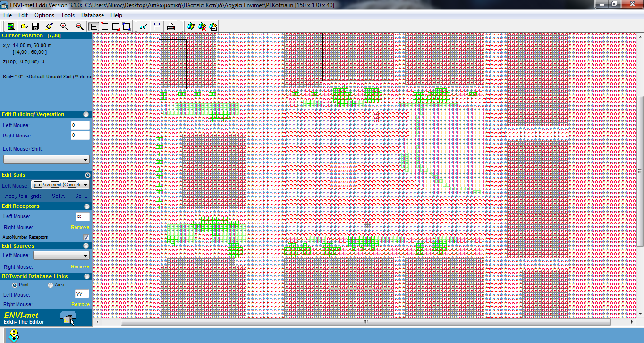The image size is (644, 343).
Task: Save the area file using floppy icon
Action: click(35, 26)
